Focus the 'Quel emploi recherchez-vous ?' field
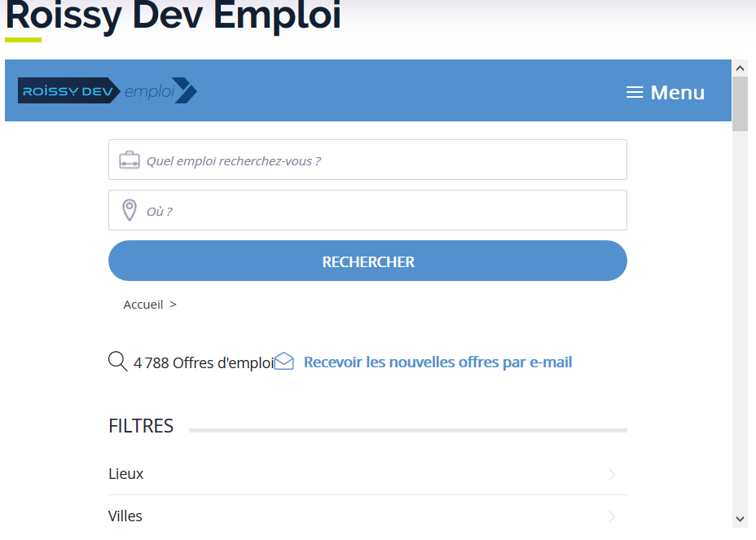 [367, 160]
